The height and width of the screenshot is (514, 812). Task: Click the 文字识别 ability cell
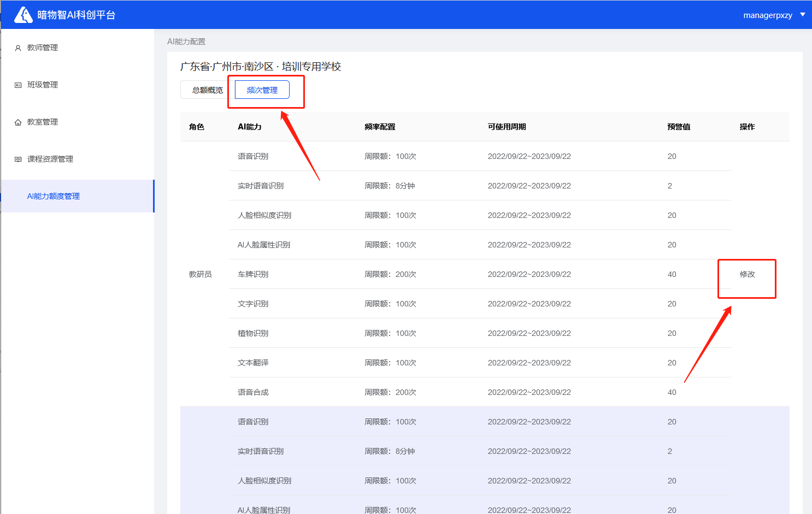[x=253, y=304]
